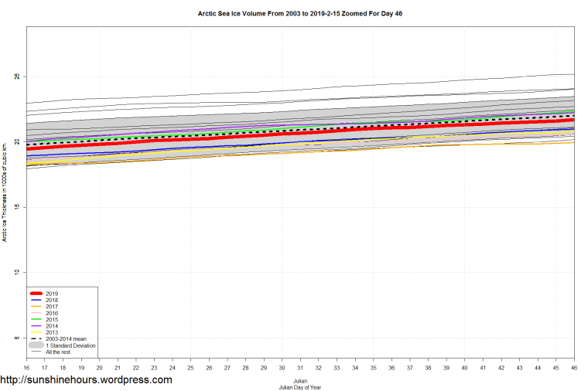The image size is (588, 391).
Task: Select the yellow 2013 legend line
Action: coord(36,332)
